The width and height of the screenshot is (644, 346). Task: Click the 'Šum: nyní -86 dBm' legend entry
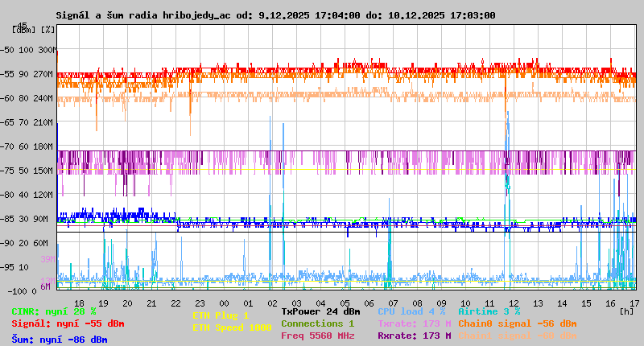[x=60, y=340]
